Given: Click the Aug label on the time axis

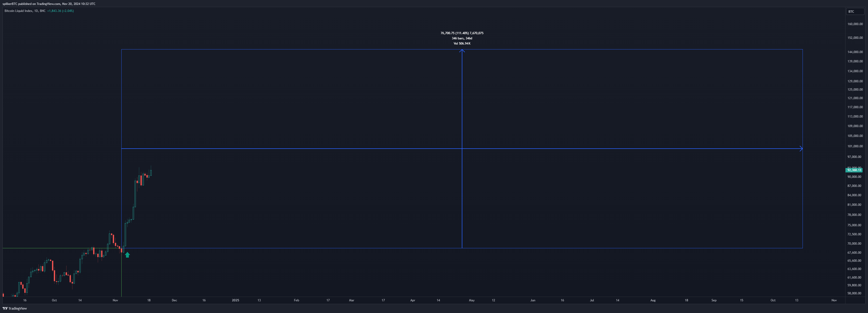Looking at the screenshot, I should 653,300.
